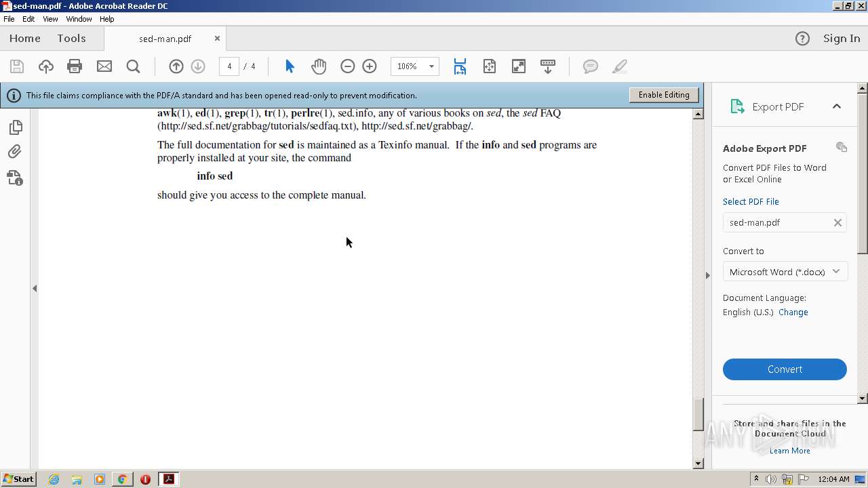The image size is (868, 488).
Task: Click info icon in PDF/A notice bar
Action: coord(14,96)
